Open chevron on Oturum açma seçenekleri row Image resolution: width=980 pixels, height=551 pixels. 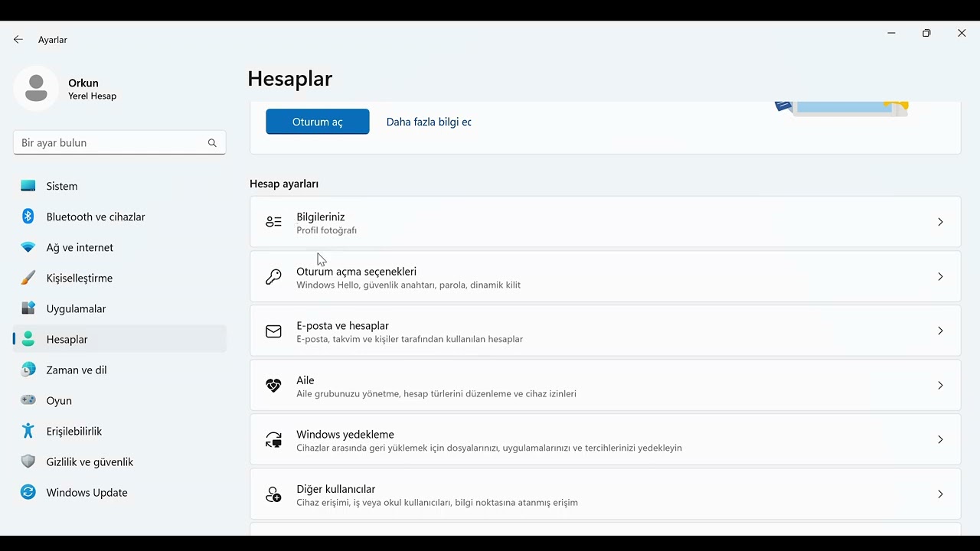point(940,277)
